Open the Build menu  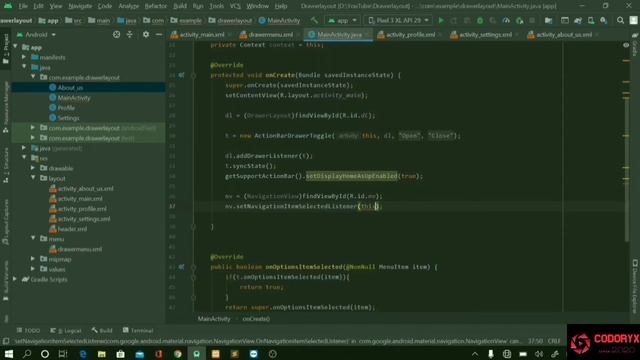[x=180, y=6]
